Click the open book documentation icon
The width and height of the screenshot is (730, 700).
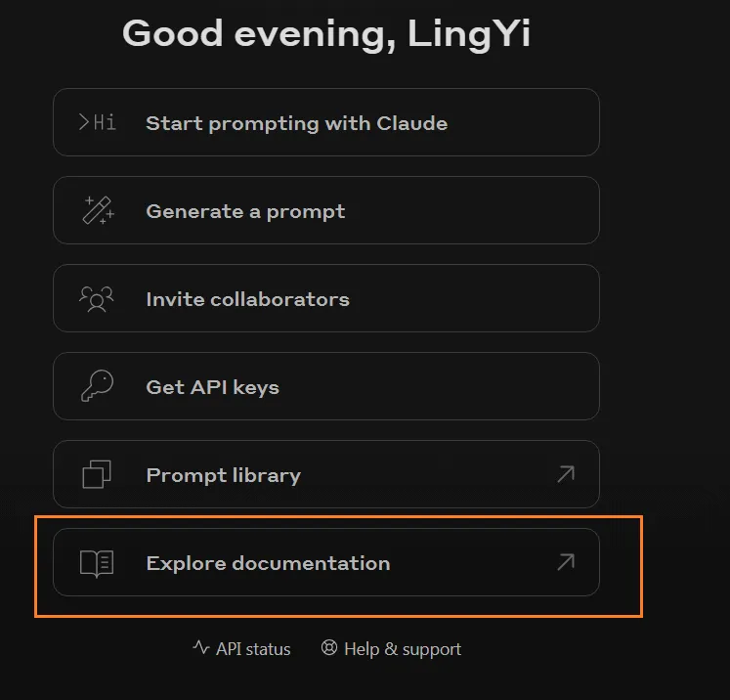point(97,563)
